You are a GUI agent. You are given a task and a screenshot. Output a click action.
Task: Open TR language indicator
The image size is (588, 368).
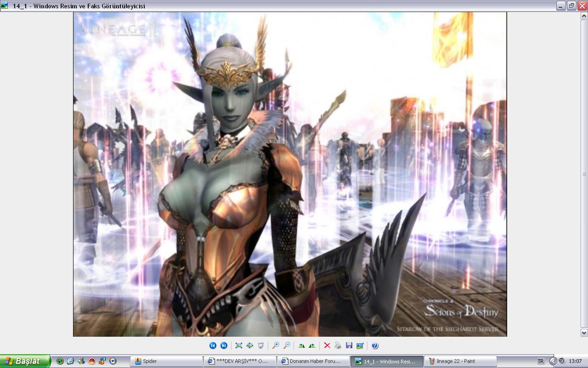(x=541, y=362)
